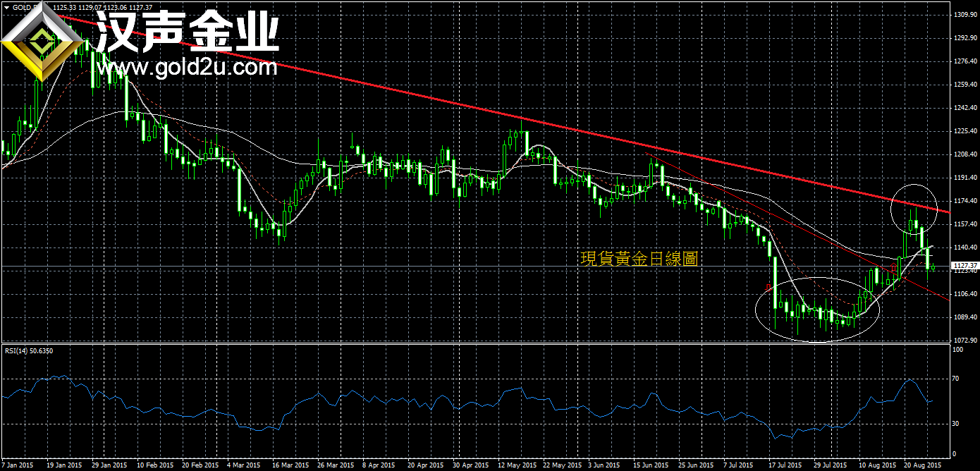Click the 10 Aug 2015 date label
The image size is (980, 471).
pos(878,465)
